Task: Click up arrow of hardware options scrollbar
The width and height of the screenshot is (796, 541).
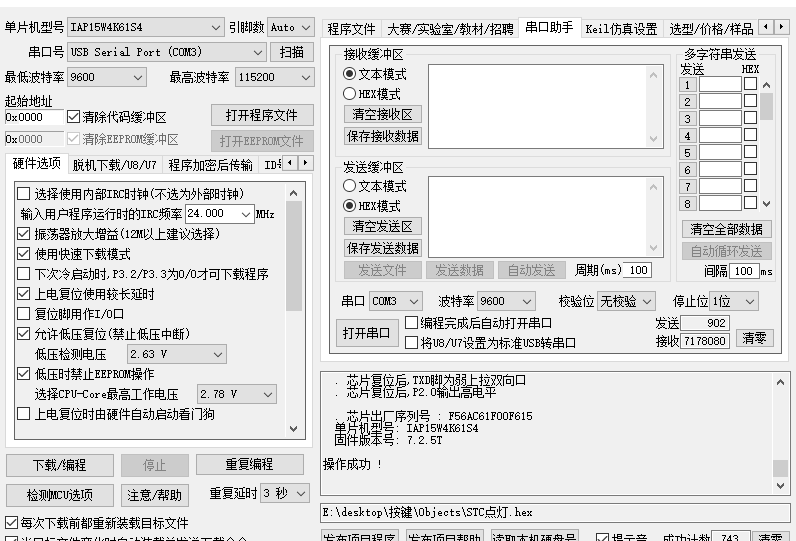Action: click(293, 193)
